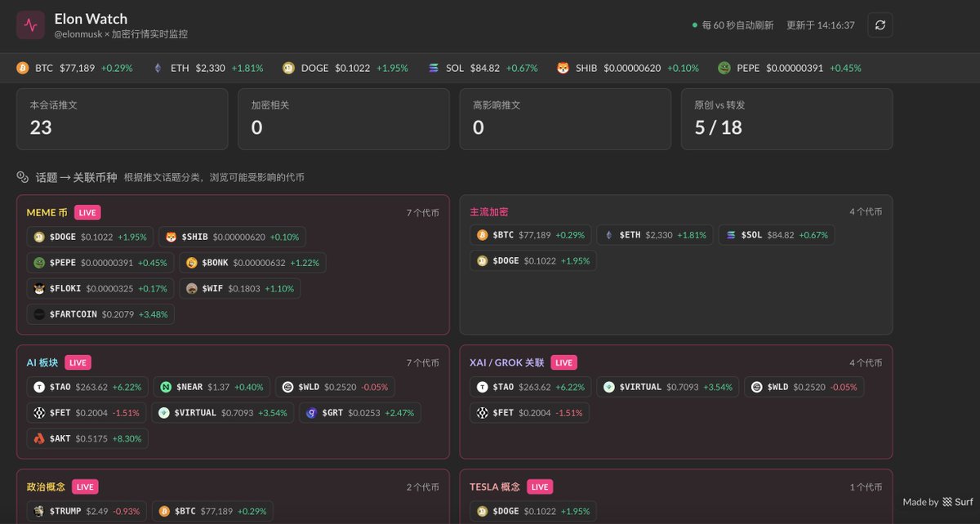Click the 更新于 14:16:37 timestamp
980x524 pixels.
[x=821, y=25]
